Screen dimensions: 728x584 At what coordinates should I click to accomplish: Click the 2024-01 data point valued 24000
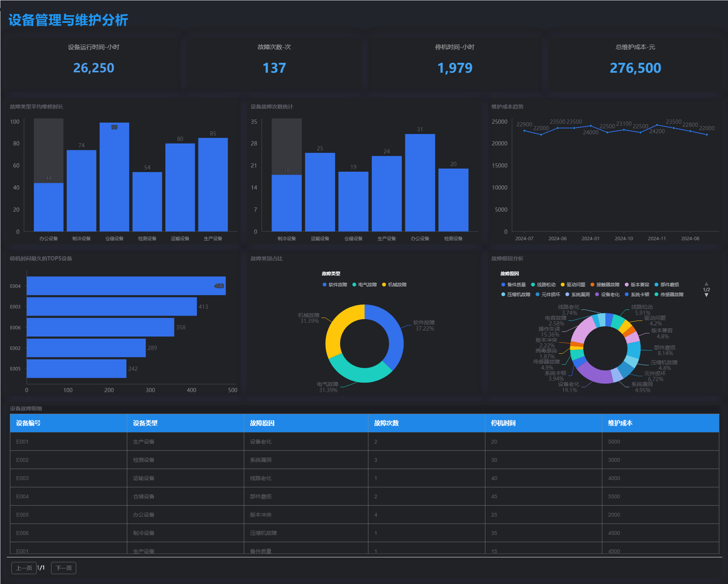(x=591, y=126)
